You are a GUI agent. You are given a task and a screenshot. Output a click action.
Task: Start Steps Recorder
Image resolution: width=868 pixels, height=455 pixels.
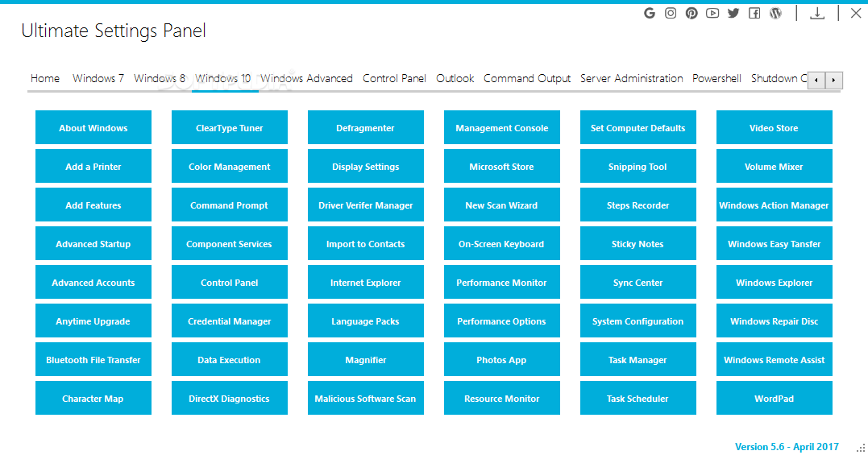pos(638,205)
